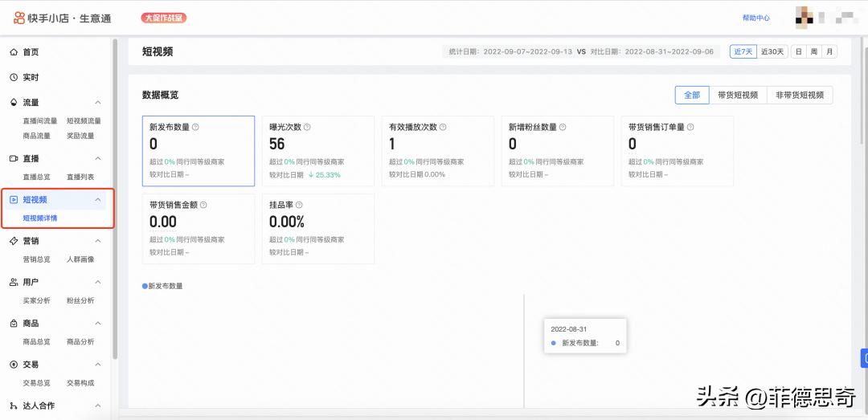Click help icon next to 新发布数量
868x420 pixels.
(195, 127)
